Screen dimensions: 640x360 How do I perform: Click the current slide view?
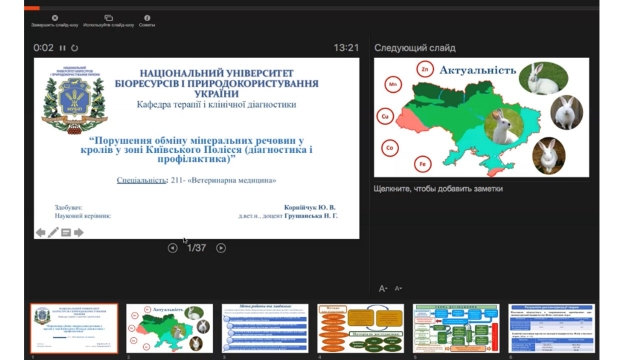point(197,149)
